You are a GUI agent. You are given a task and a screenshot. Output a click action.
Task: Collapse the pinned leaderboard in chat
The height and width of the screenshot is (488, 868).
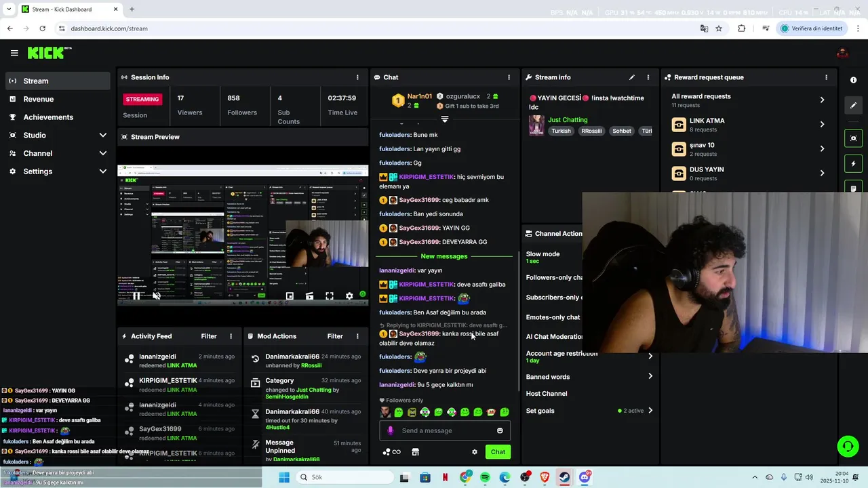445,119
